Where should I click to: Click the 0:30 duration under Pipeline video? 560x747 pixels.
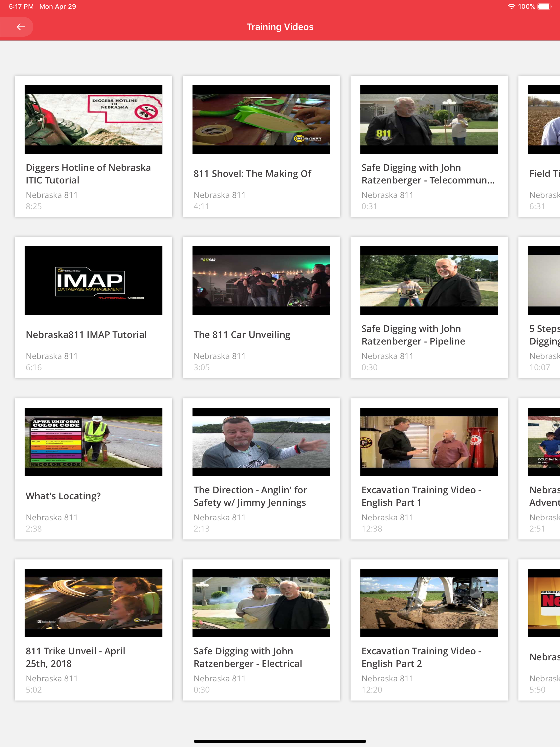click(369, 367)
